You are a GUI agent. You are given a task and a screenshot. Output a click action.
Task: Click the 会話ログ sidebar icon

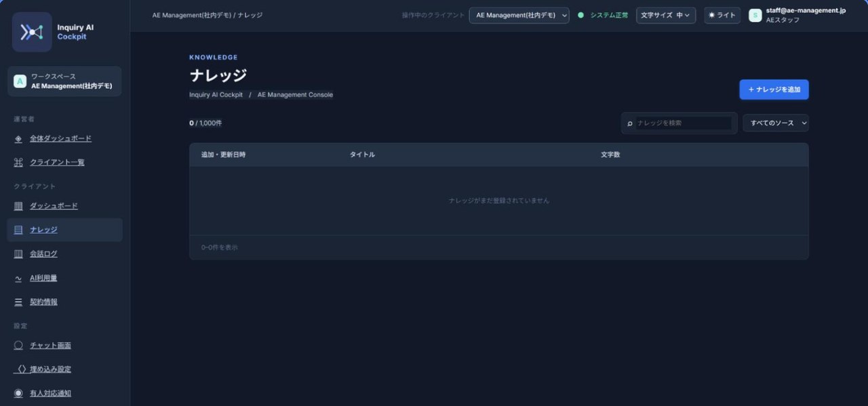tap(18, 254)
